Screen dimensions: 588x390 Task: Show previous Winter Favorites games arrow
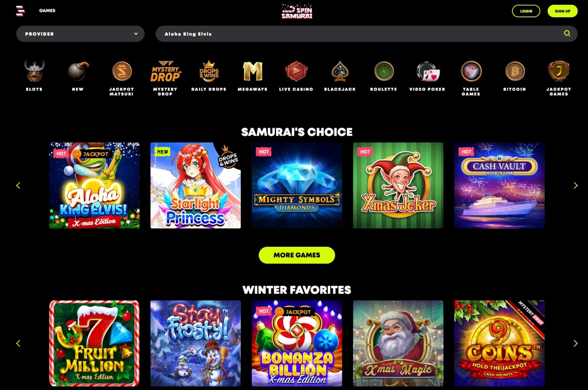18,343
